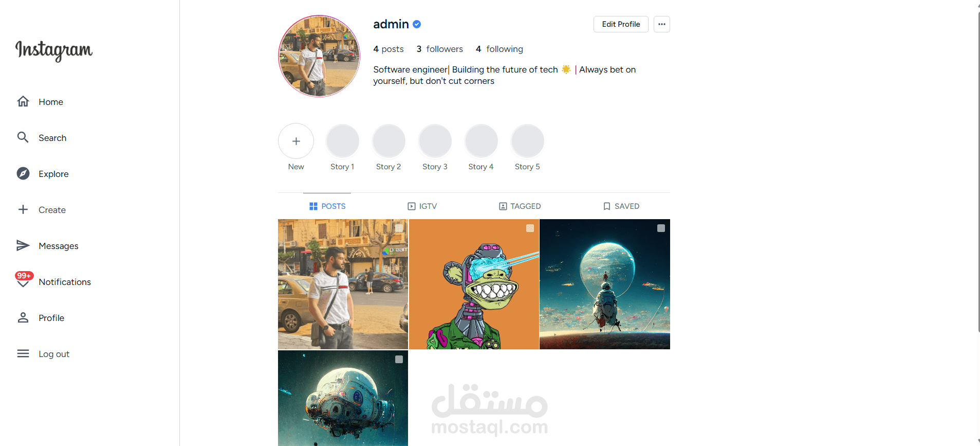This screenshot has height=446, width=980.
Task: Tick the checkbox on the orange ape post
Action: coord(530,228)
